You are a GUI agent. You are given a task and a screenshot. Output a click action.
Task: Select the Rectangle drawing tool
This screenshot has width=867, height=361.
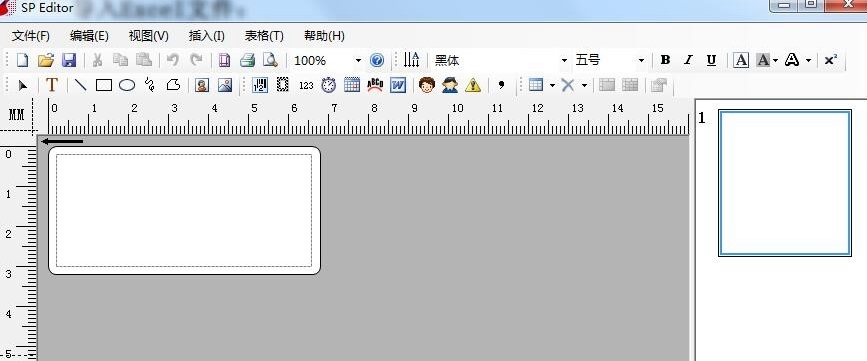[x=104, y=85]
